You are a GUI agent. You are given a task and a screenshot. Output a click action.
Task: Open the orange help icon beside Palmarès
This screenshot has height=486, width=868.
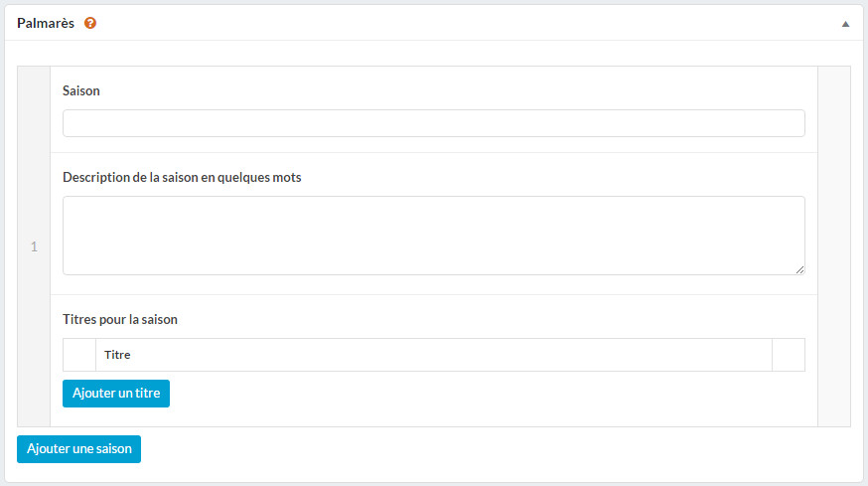(90, 23)
